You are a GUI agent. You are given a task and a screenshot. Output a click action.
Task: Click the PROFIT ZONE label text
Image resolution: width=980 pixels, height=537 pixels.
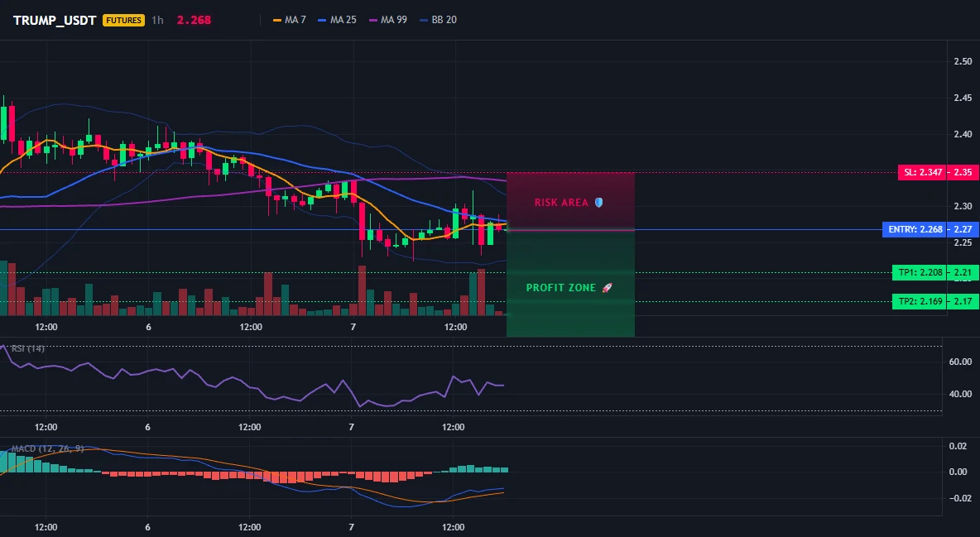(x=561, y=288)
